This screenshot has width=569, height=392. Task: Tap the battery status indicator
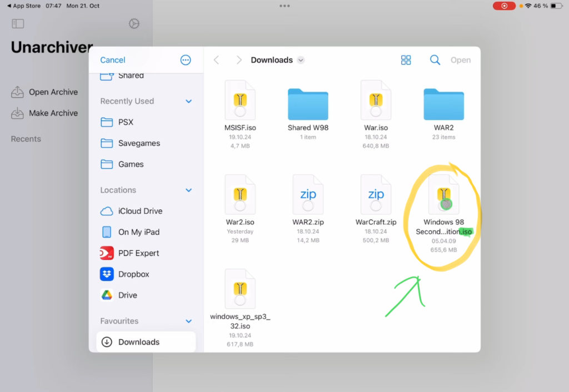click(556, 6)
